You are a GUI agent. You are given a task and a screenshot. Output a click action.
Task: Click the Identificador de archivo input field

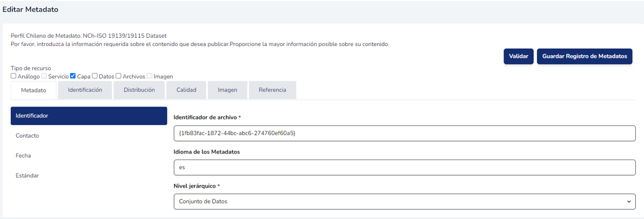click(x=404, y=133)
